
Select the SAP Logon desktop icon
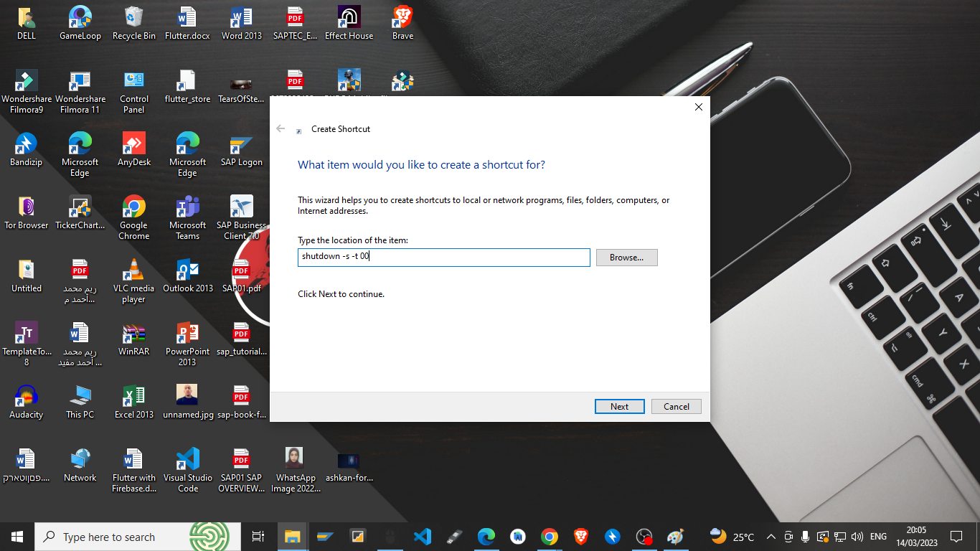(242, 149)
